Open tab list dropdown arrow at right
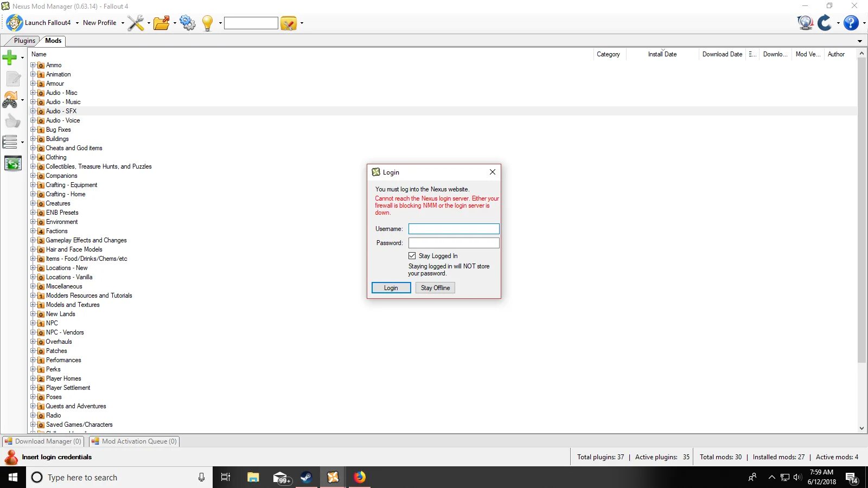868x488 pixels. (x=860, y=41)
